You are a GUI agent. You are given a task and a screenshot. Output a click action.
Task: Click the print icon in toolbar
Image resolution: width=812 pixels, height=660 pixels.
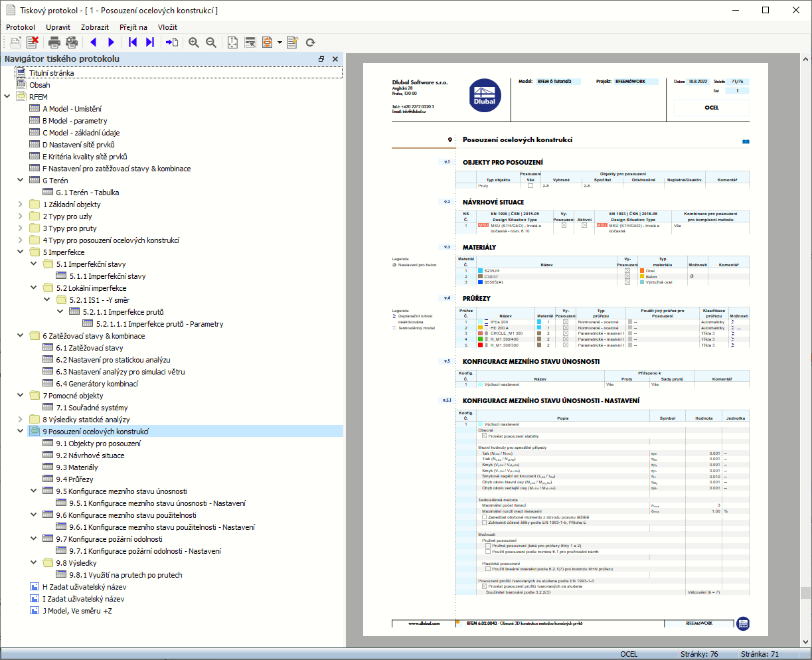point(54,42)
